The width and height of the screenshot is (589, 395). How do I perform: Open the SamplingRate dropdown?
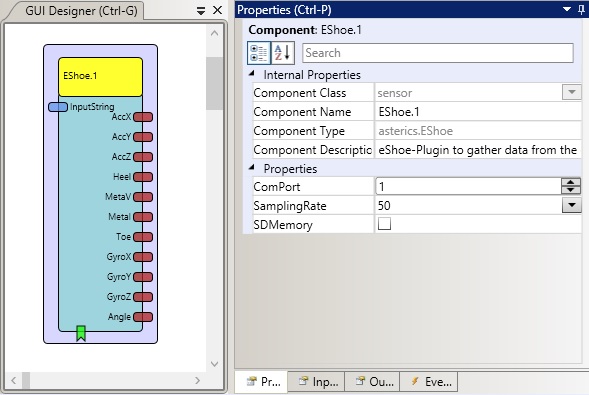coord(572,205)
